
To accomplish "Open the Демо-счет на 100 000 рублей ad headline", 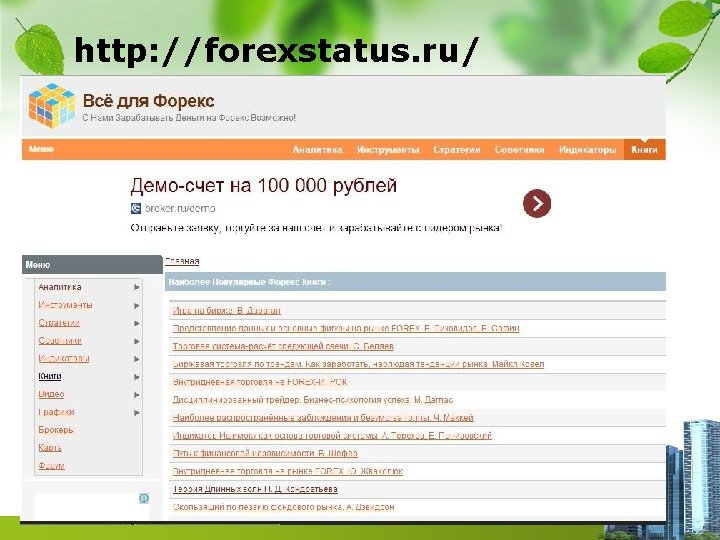I will 264,186.
